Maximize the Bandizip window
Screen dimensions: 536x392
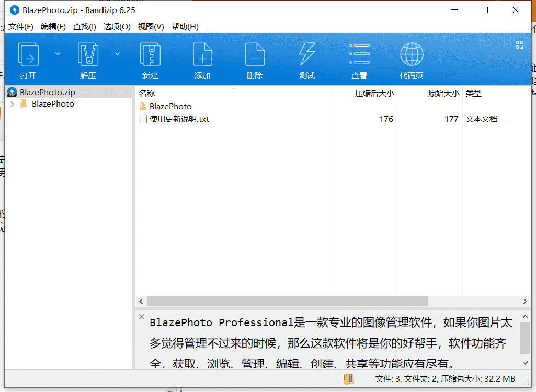pos(484,10)
